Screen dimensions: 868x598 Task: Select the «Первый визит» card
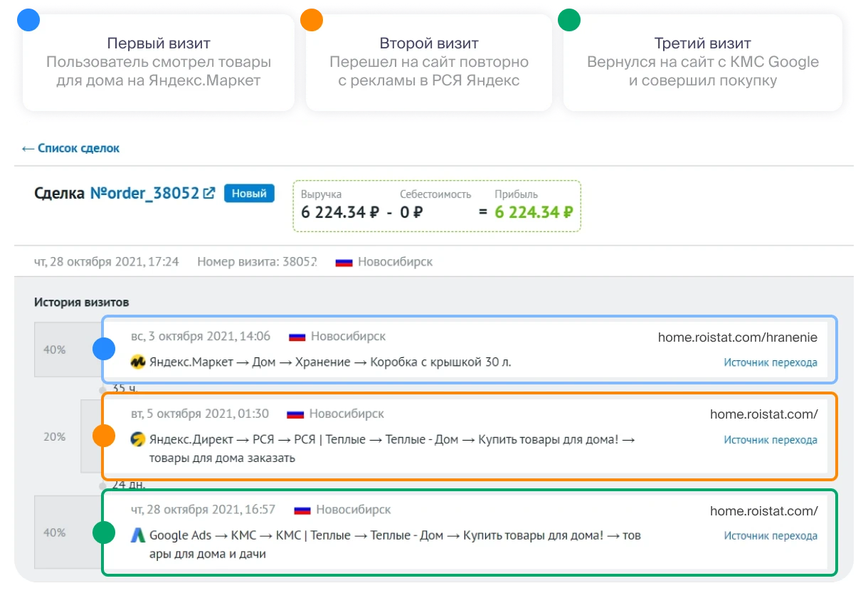point(159,62)
